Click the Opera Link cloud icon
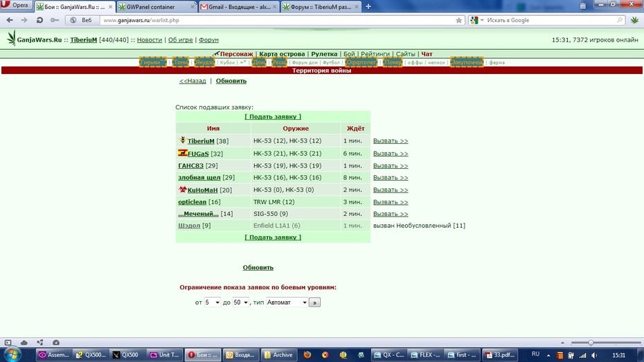The width and height of the screenshot is (644, 362). pyautogui.click(x=24, y=343)
